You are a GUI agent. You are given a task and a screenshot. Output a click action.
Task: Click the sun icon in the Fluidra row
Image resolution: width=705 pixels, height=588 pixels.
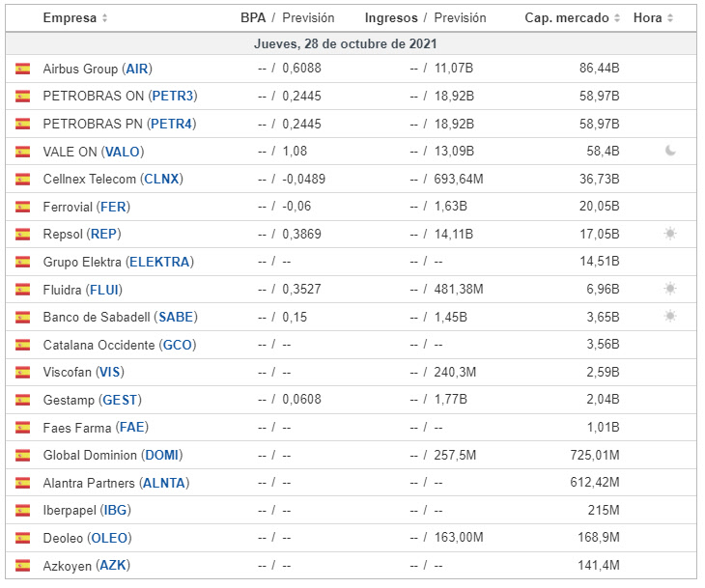(x=670, y=289)
